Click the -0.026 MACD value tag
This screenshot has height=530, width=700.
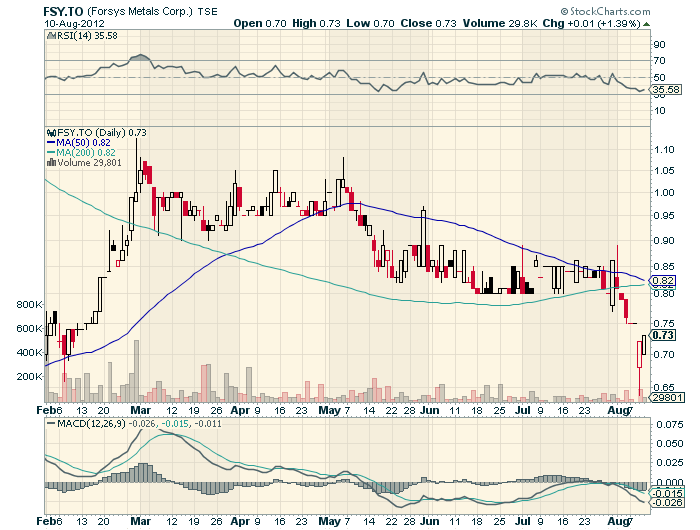click(x=666, y=503)
